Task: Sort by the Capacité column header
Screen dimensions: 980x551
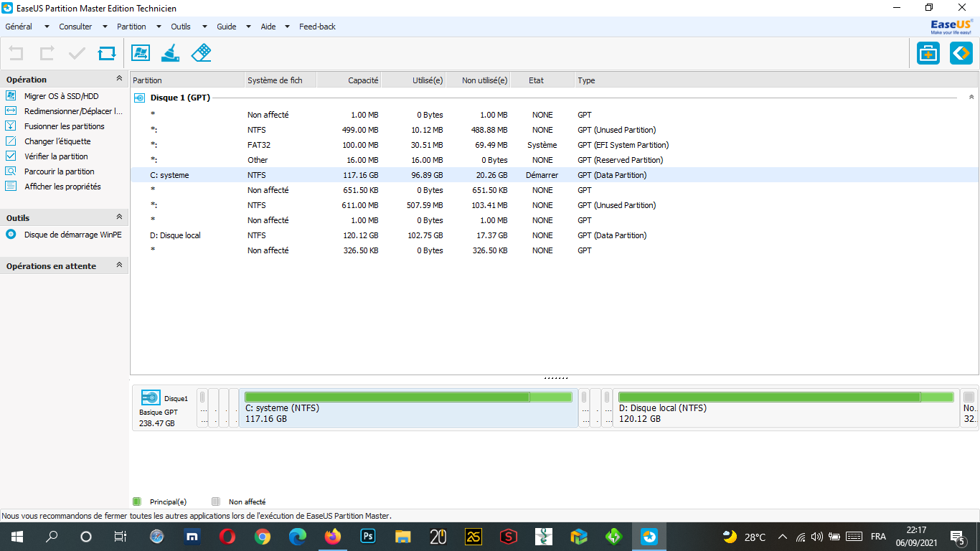Action: [x=349, y=80]
